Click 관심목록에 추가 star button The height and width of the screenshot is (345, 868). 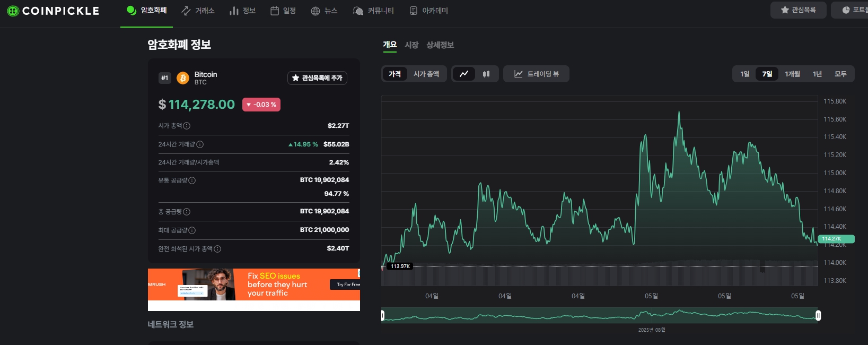[x=317, y=78]
